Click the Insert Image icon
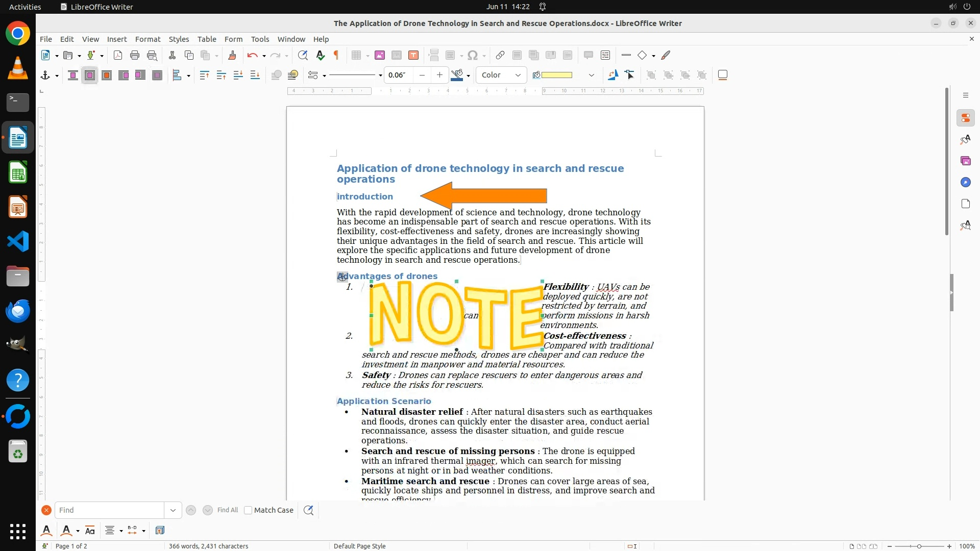This screenshot has height=551, width=980. click(x=379, y=55)
